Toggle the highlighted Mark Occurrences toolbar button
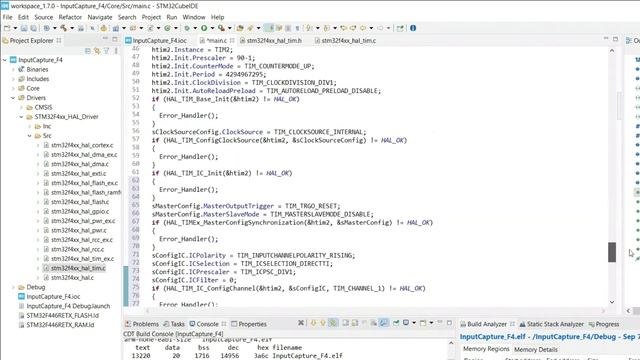The image size is (640, 360). pyautogui.click(x=268, y=28)
